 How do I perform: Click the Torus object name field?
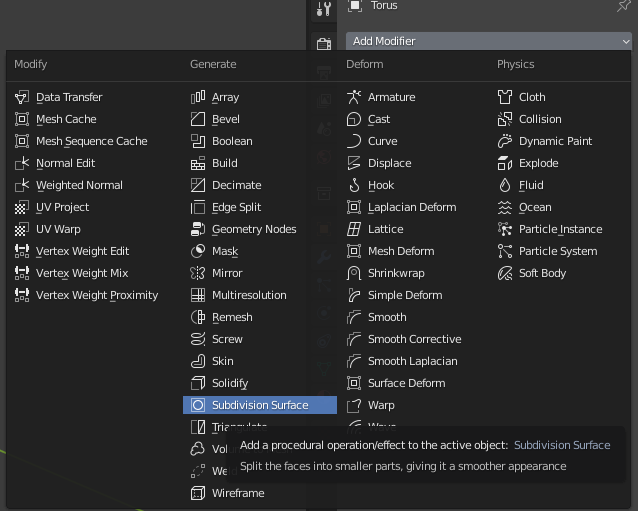point(384,6)
